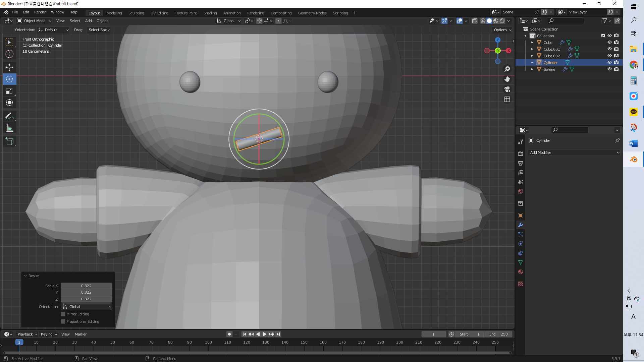Toggle X-Ray display mode
This screenshot has width=644, height=362.
pyautogui.click(x=474, y=21)
